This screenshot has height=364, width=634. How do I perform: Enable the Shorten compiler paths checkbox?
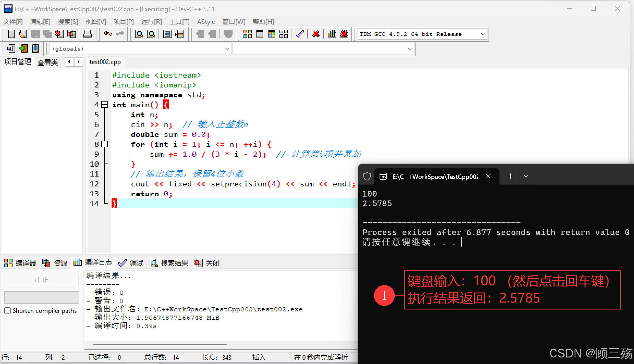[x=8, y=311]
